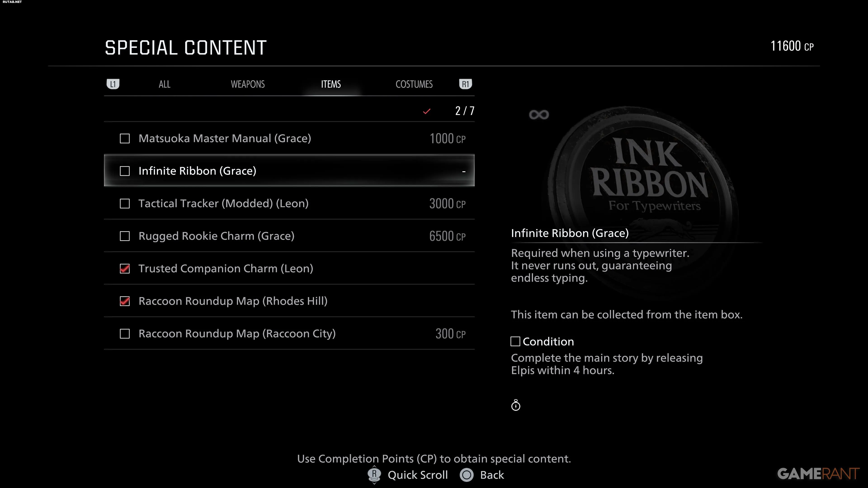Select Raccoon Roundup Map (Raccoon City) entry
Screen dimensions: 868x488
pos(289,334)
